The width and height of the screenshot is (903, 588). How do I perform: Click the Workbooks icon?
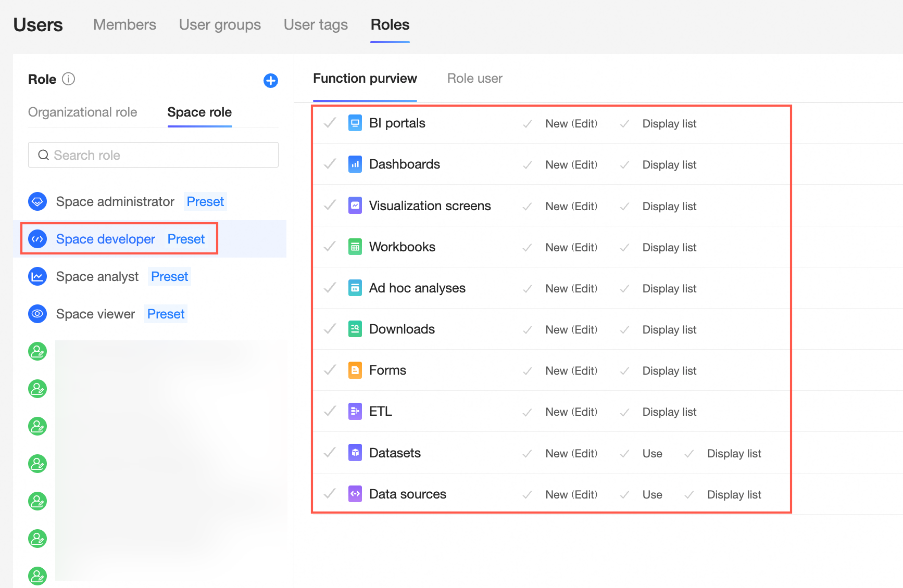coord(355,247)
